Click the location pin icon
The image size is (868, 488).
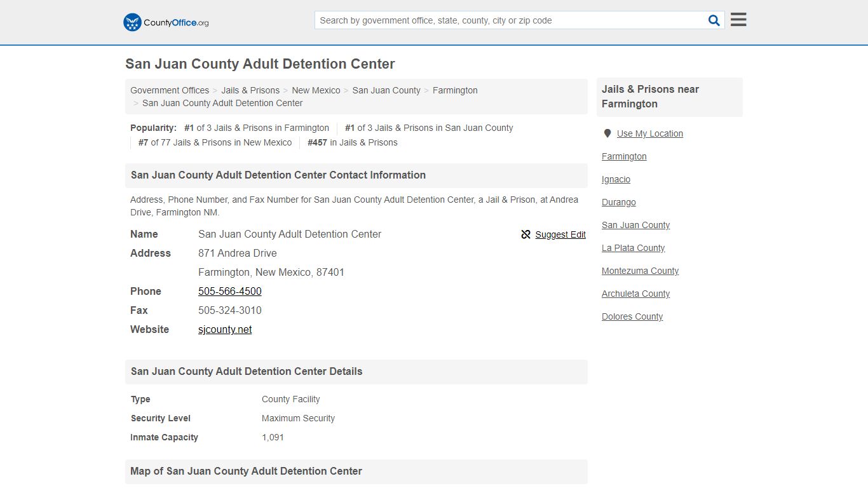coord(607,133)
